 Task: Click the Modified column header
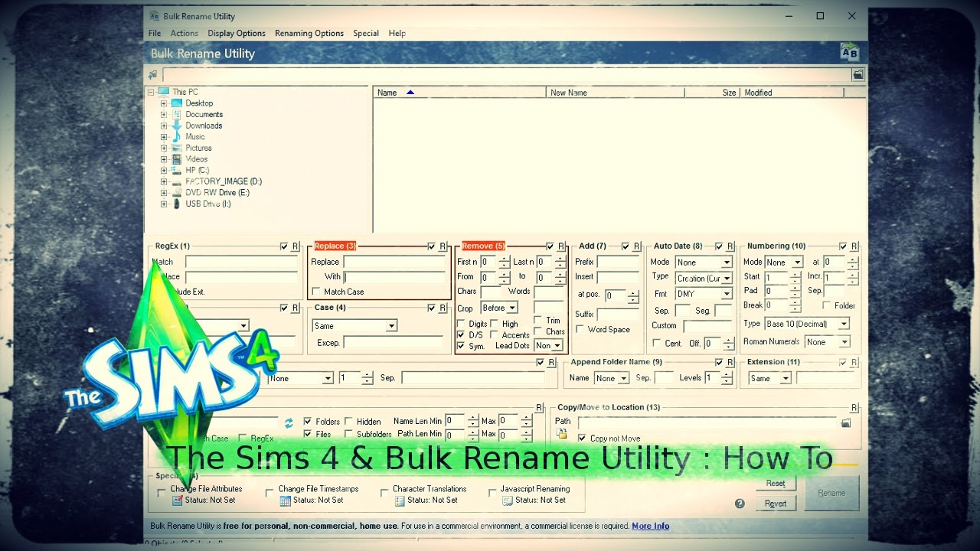(x=792, y=93)
